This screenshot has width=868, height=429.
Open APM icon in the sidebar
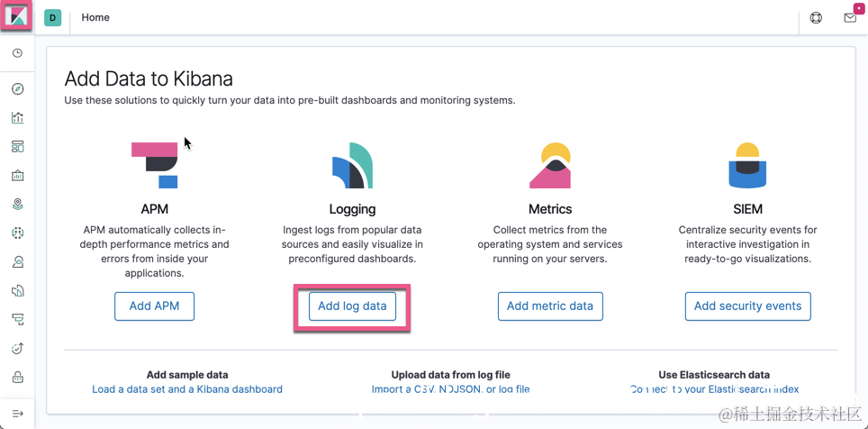(x=18, y=319)
